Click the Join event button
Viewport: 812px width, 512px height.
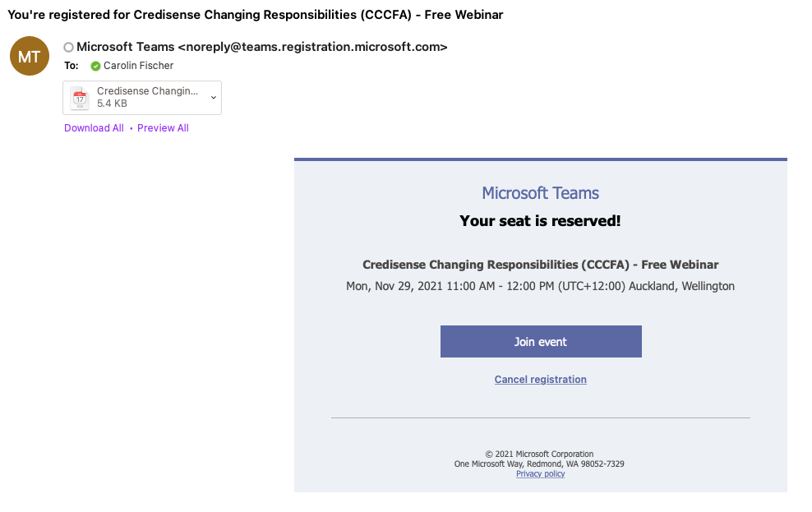click(541, 341)
